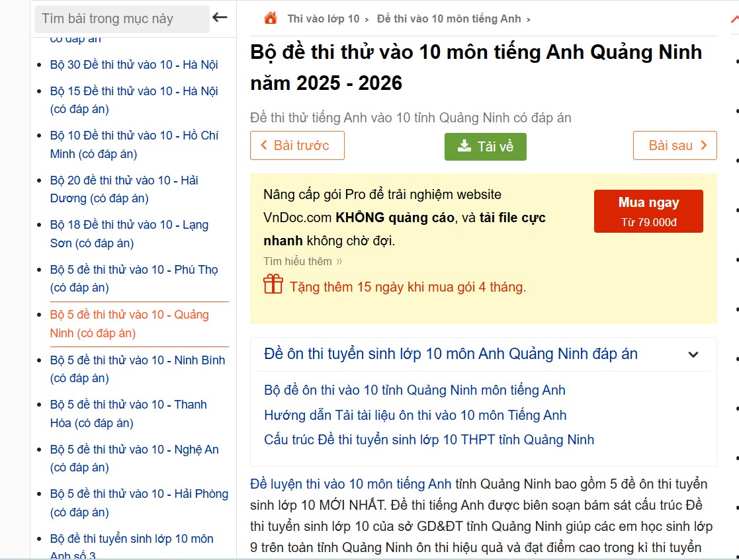Click the Tìm bài trong mục này search field
The height and width of the screenshot is (560, 739).
[x=121, y=20]
